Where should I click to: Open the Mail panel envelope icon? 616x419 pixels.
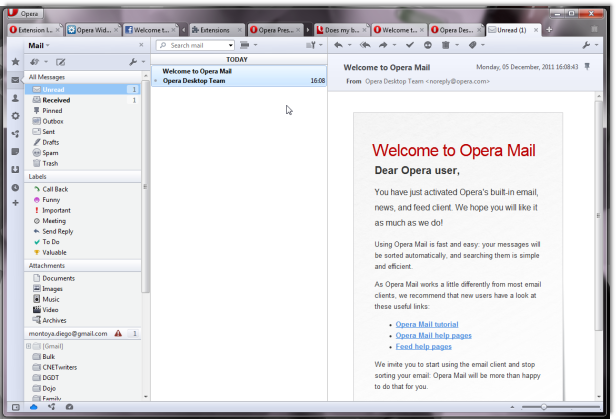[x=15, y=80]
